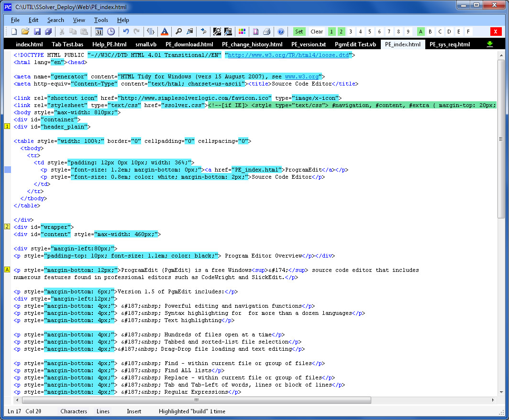Click the Undo arrow icon
509x420 pixels.
click(126, 32)
